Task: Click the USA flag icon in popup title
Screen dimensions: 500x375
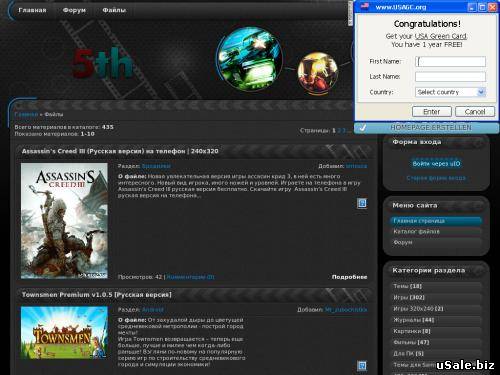Action: pos(365,6)
